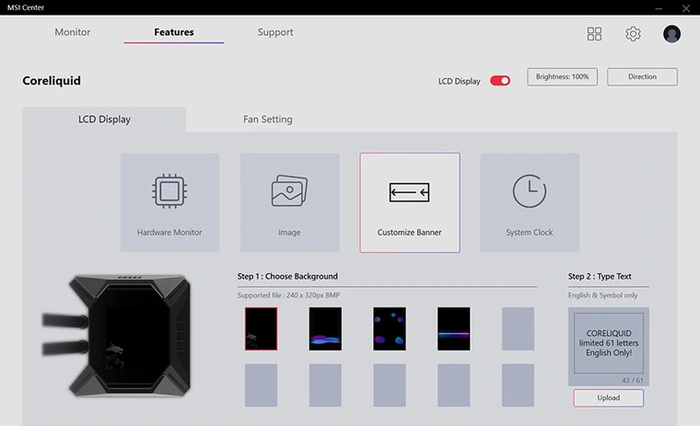Go to the Support tab
This screenshot has height=426, width=700.
275,32
